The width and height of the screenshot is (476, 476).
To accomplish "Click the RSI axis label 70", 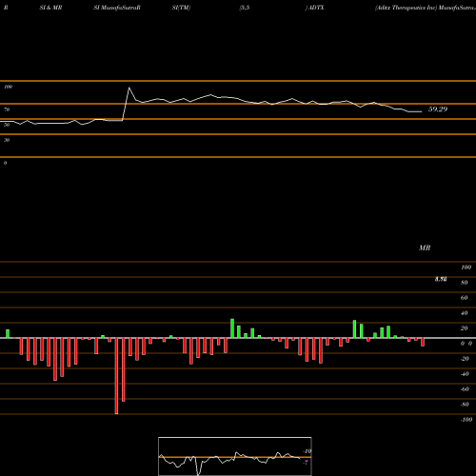I will pyautogui.click(x=7, y=109).
